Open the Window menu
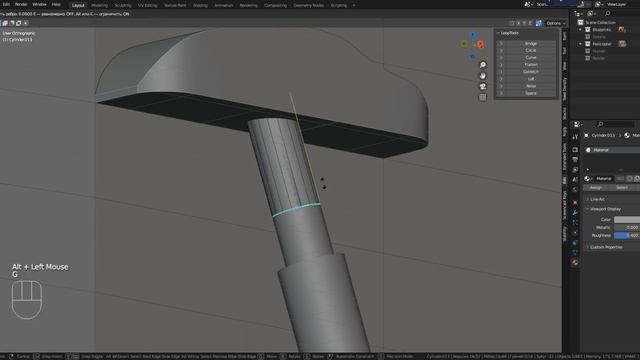The image size is (640, 360). pyautogui.click(x=39, y=4)
